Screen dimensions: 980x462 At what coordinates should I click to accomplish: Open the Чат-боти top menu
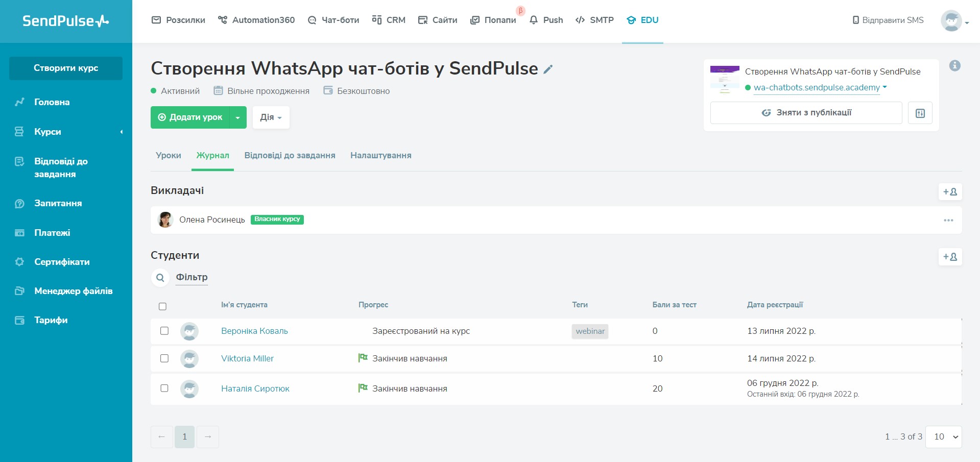(x=333, y=20)
